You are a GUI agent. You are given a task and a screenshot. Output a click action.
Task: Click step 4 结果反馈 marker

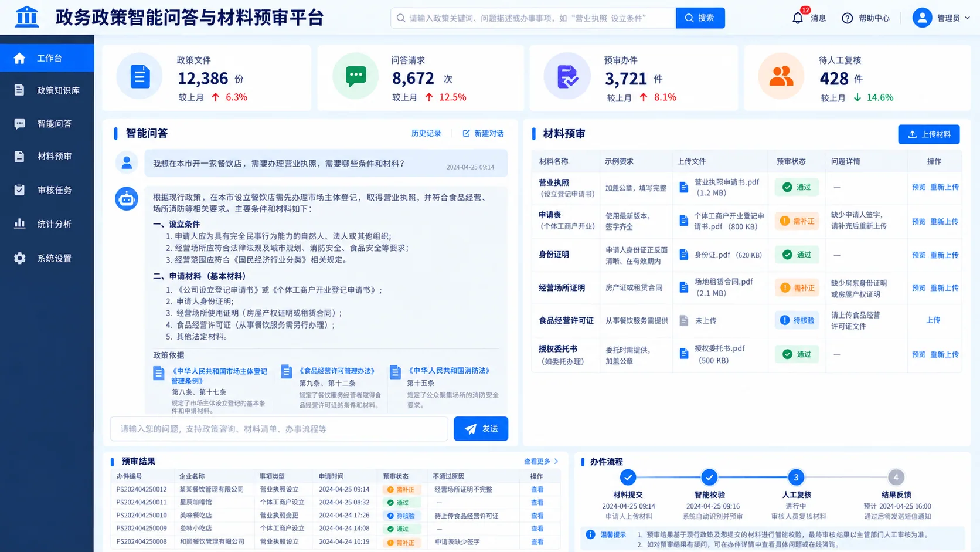896,478
